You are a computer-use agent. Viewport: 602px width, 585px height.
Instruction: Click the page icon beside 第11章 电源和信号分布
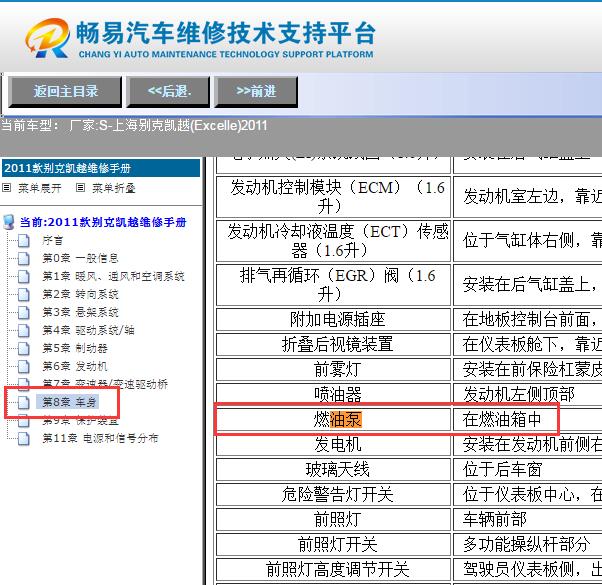(24, 438)
